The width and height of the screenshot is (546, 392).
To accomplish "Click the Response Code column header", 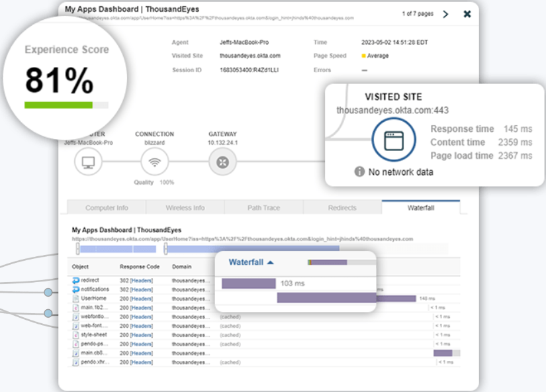I will pos(140,267).
